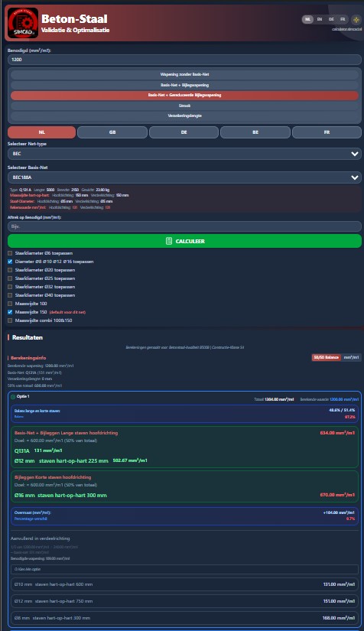Focus the Benodigd (mm²/m1) input field
Image resolution: width=364 pixels, height=631 pixels.
[x=184, y=60]
